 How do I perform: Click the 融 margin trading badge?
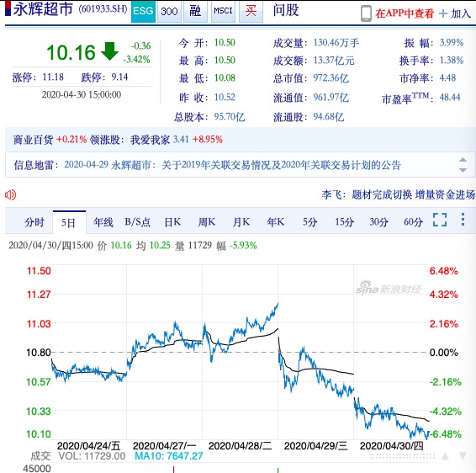coord(195,12)
